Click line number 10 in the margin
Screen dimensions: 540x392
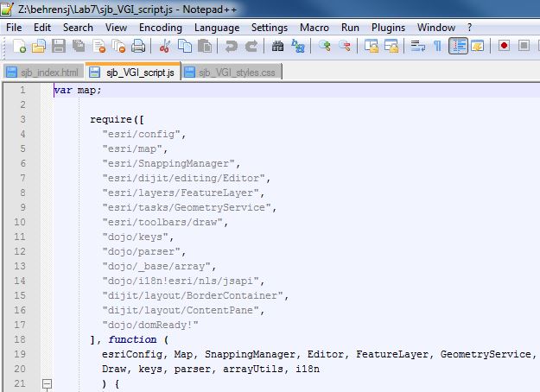pos(20,222)
